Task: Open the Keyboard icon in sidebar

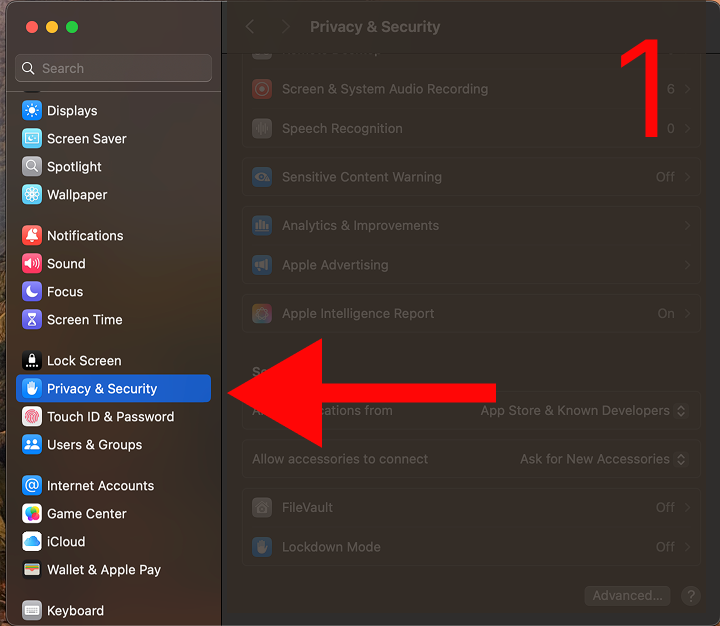Action: (32, 610)
